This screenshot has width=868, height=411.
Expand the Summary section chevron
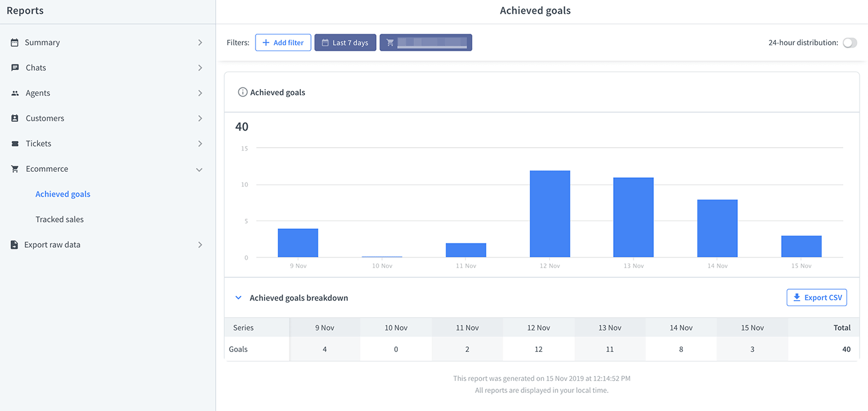click(200, 43)
